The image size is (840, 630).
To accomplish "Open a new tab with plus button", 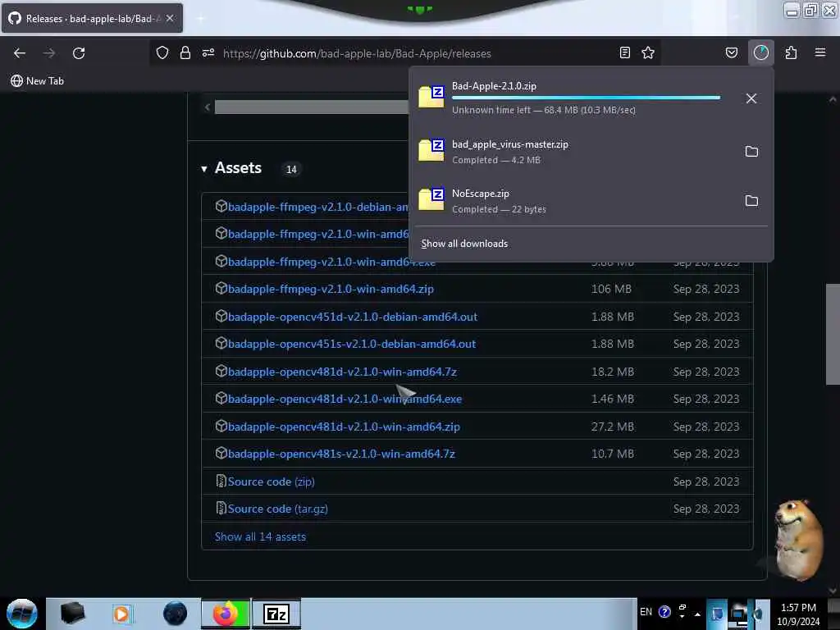I will 201,19.
